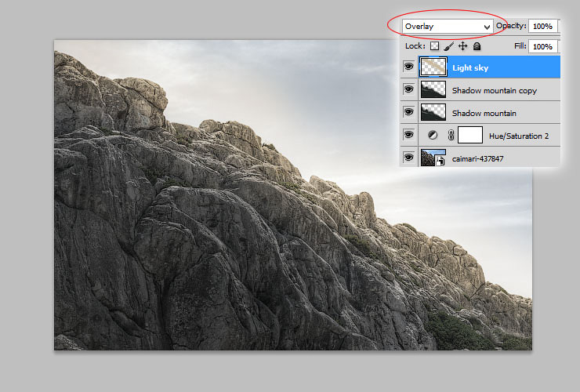
Task: Select the Shadow mountain copy thumbnail
Action: [x=433, y=89]
